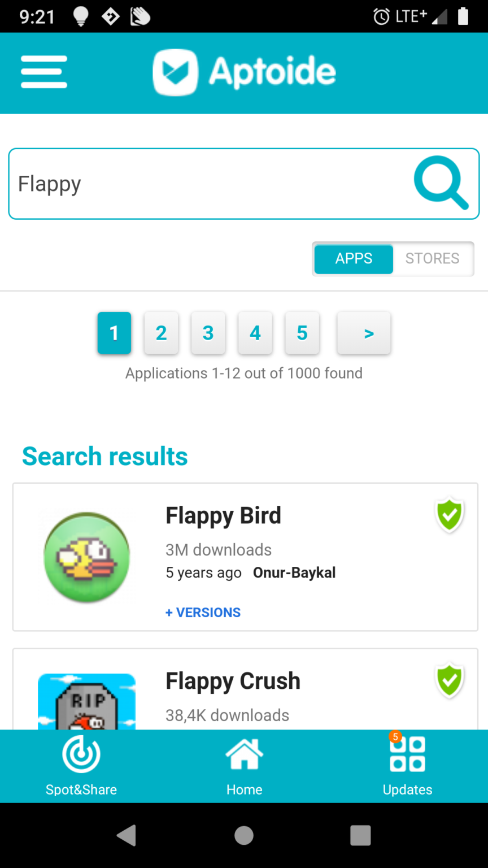
Task: Tap the Aptoide logo in the header
Action: [245, 72]
